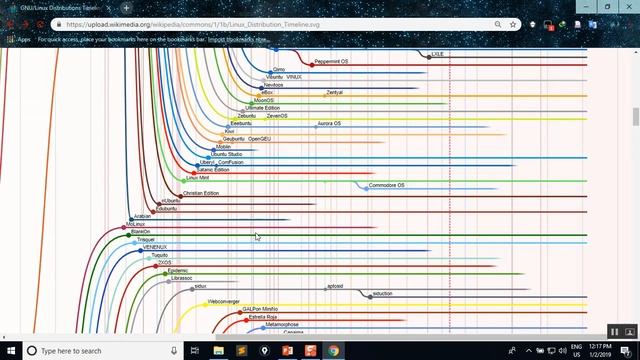Click the Peppermint OS node label

331,62
